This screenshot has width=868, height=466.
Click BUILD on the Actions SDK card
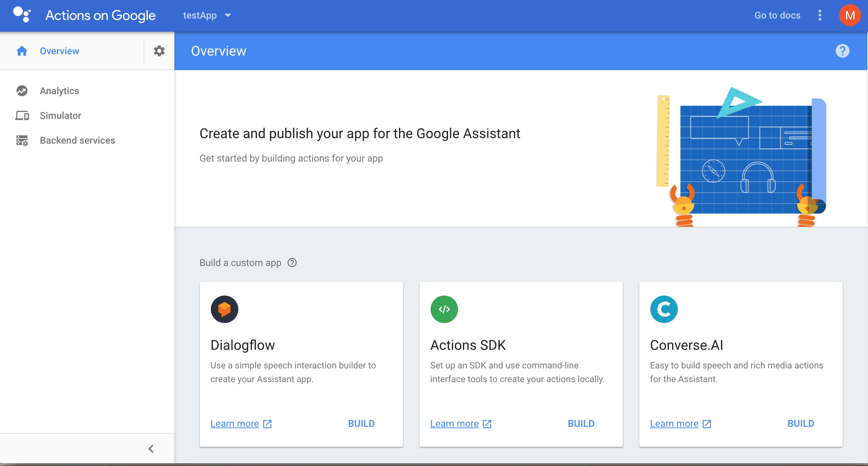point(581,424)
